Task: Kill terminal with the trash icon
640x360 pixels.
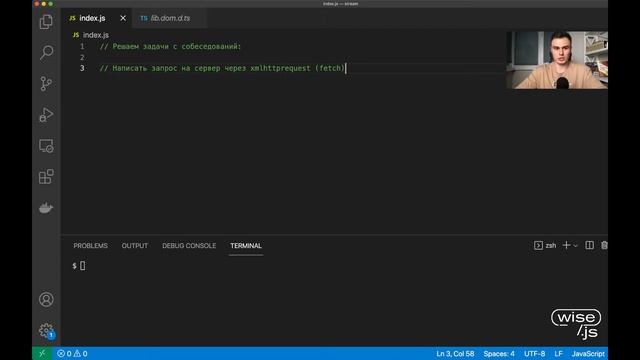Action: tap(604, 245)
